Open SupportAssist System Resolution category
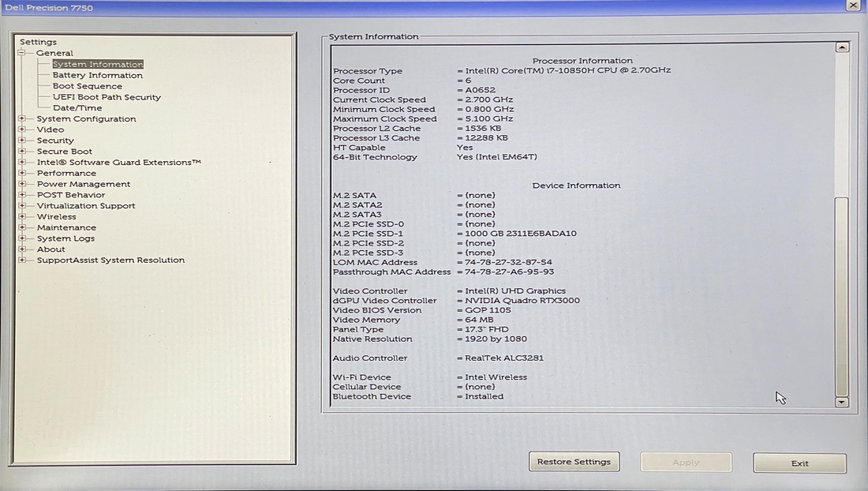Screen dimensions: 868x491 (110, 260)
